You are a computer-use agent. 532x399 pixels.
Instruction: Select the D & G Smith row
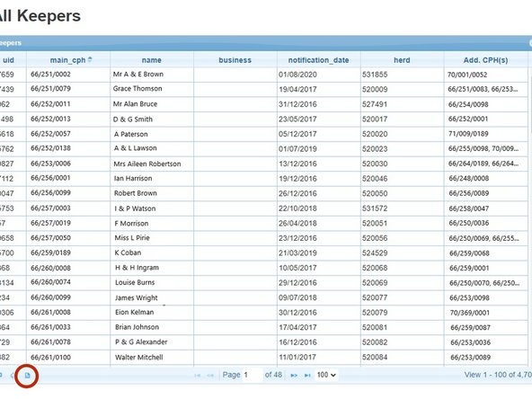click(x=263, y=119)
